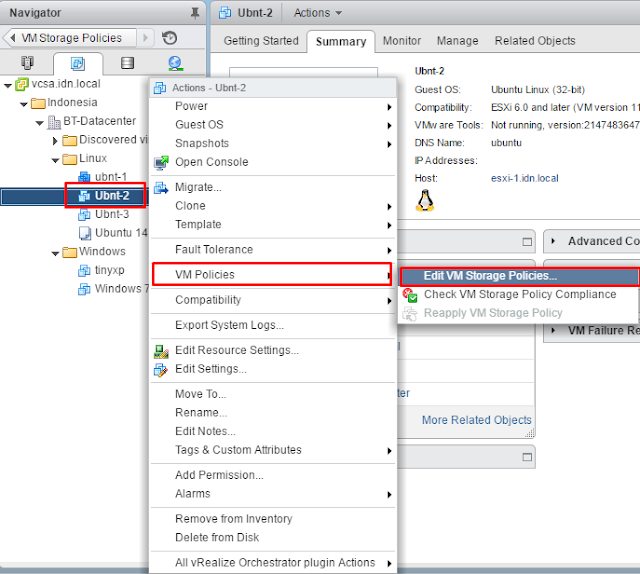Switch to Hosts and Clusters view icon
640x574 pixels.
[x=27, y=63]
